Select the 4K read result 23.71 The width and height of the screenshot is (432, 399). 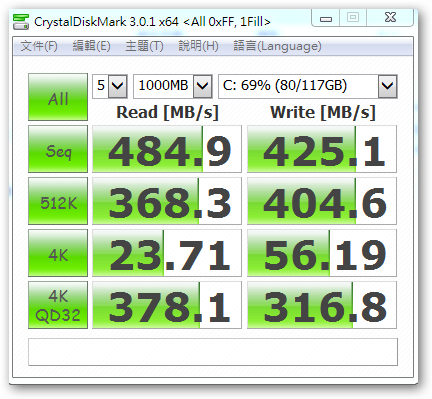pos(167,253)
